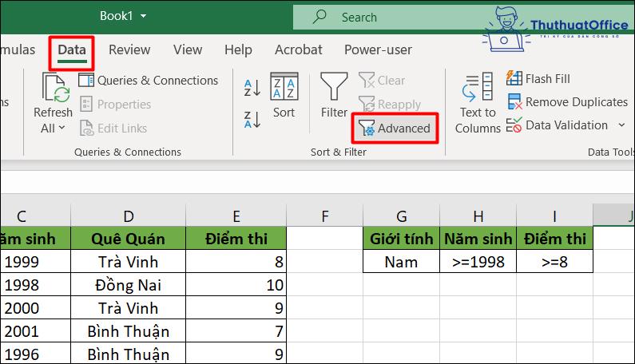The image size is (635, 364).
Task: Select the score 8 cell in column E
Action: (x=236, y=262)
